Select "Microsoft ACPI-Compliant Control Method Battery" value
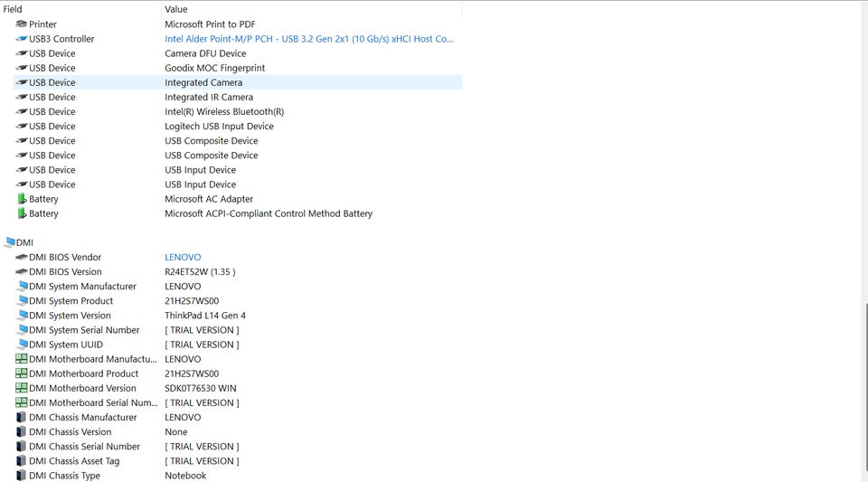The height and width of the screenshot is (482, 868). (269, 213)
